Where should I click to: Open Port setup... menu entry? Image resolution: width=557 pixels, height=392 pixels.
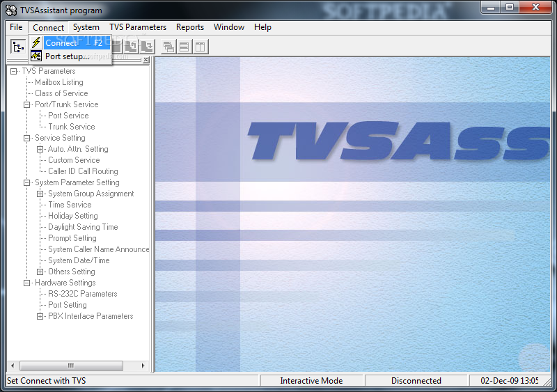click(70, 56)
